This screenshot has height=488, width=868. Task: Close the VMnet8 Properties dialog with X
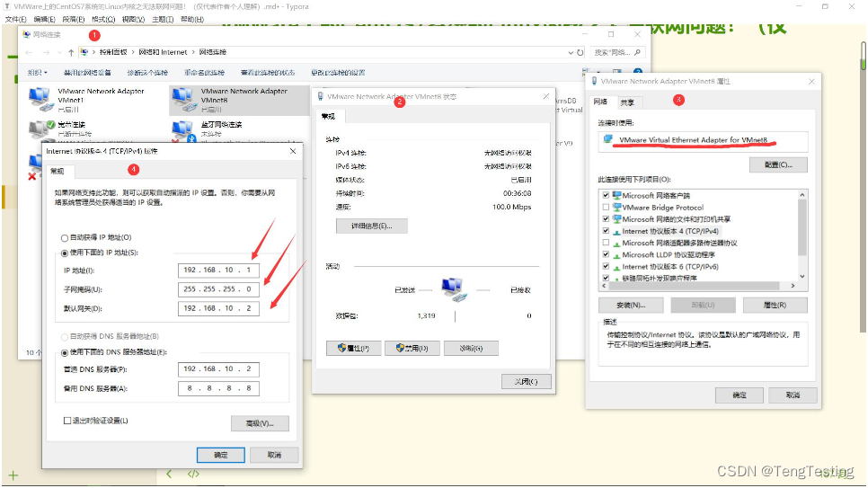point(811,82)
